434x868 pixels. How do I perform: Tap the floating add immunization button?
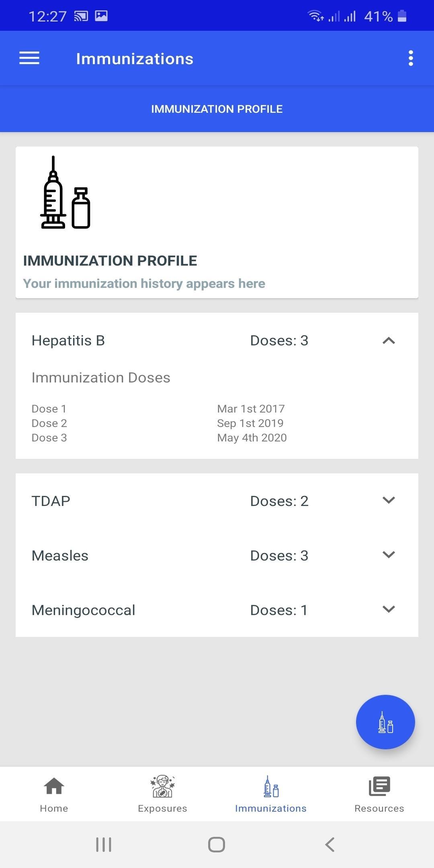(385, 722)
